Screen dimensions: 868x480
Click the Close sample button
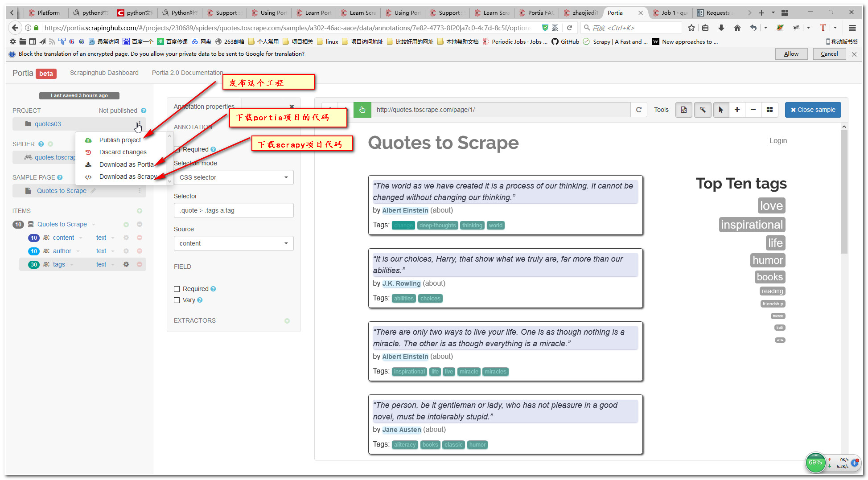813,110
